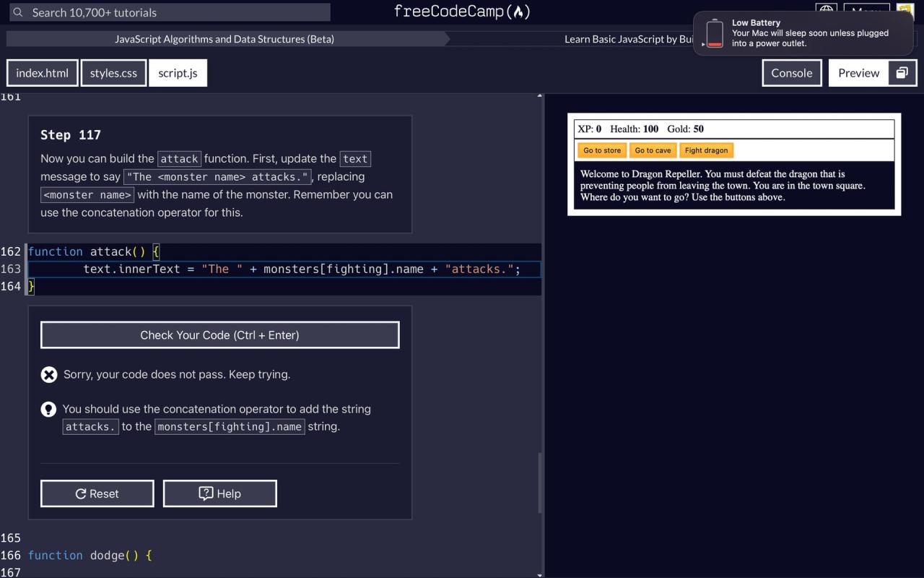Click the hint icon next to the concatenation tip
This screenshot has width=924, height=578.
pyautogui.click(x=48, y=409)
